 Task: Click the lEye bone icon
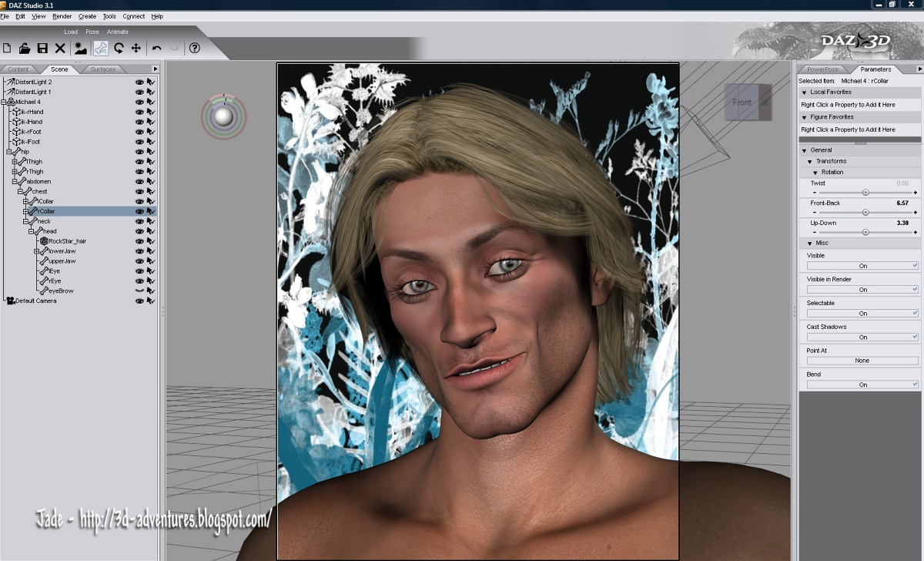(44, 271)
